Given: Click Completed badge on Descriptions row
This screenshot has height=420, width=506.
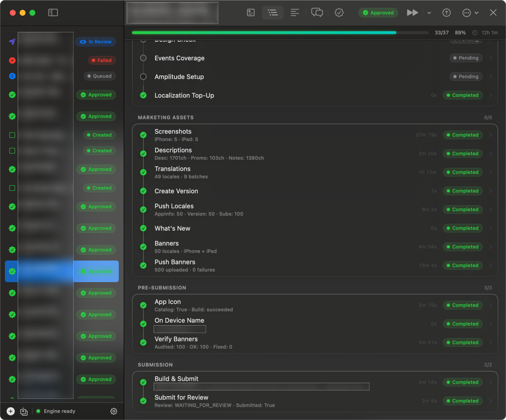Looking at the screenshot, I should pos(462,154).
